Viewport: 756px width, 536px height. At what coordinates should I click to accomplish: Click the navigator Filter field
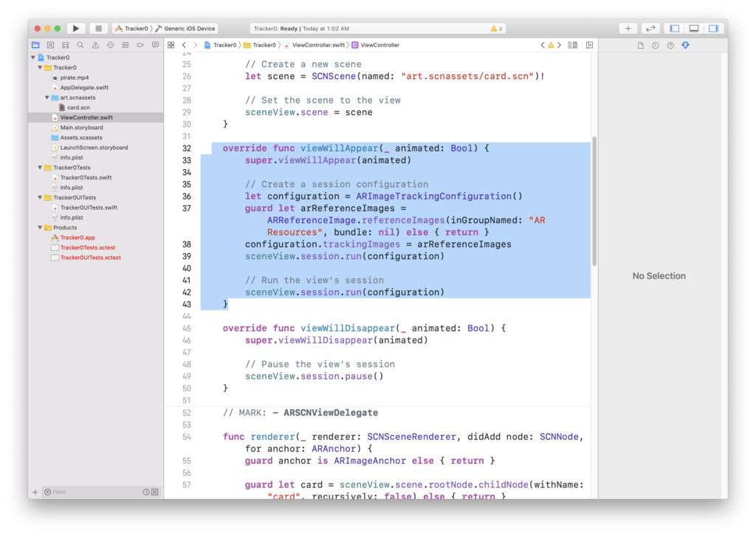pos(92,492)
